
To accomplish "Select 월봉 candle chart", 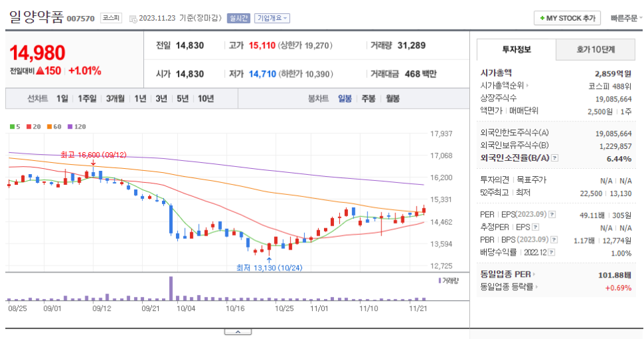I will point(393,99).
